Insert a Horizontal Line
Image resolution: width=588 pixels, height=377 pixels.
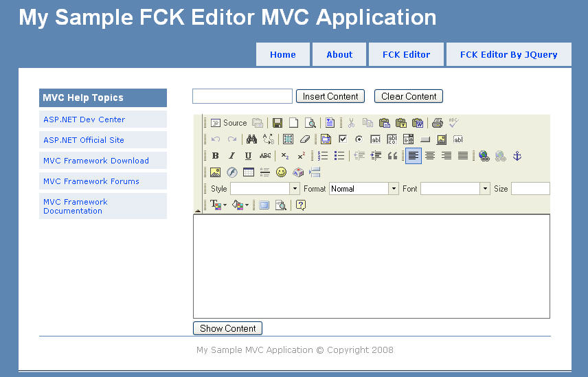tap(264, 172)
